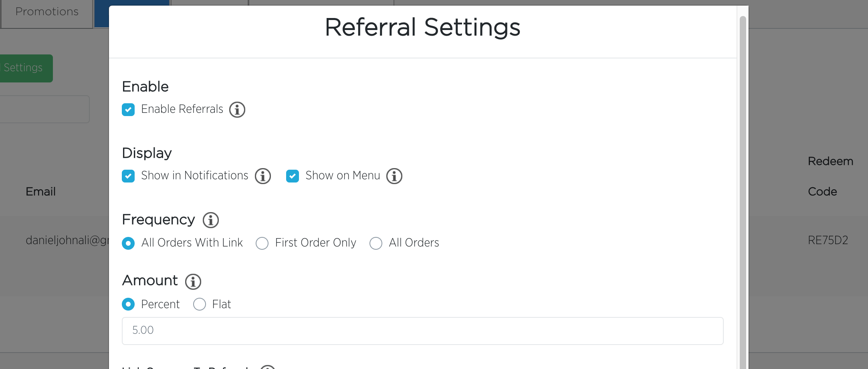The height and width of the screenshot is (369, 868).
Task: Choose the All Orders radio button
Action: point(376,243)
